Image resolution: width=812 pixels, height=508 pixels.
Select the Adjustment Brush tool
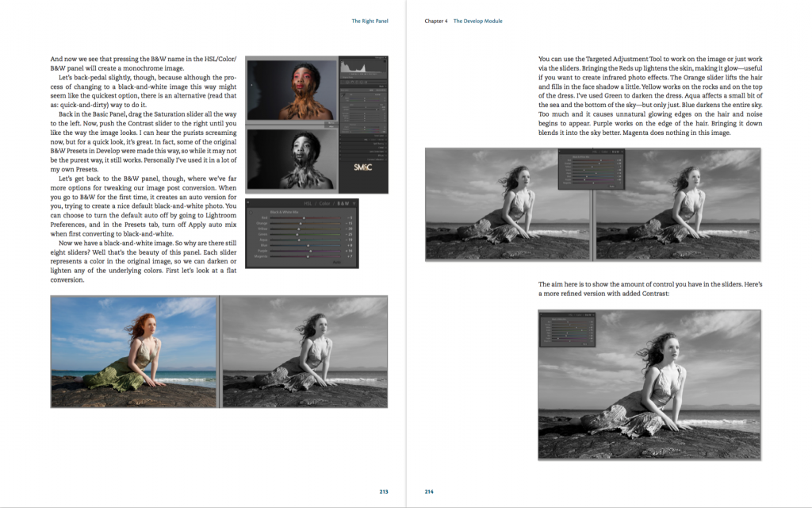coord(366,83)
